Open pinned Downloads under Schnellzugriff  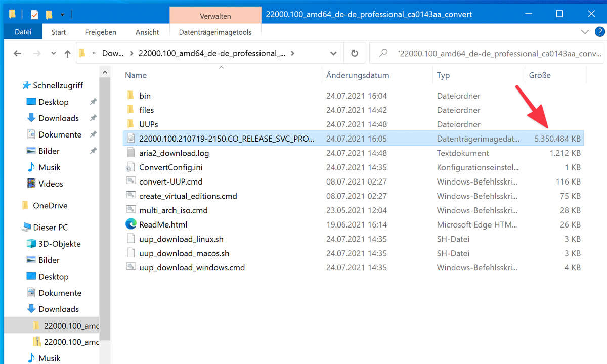pos(59,118)
